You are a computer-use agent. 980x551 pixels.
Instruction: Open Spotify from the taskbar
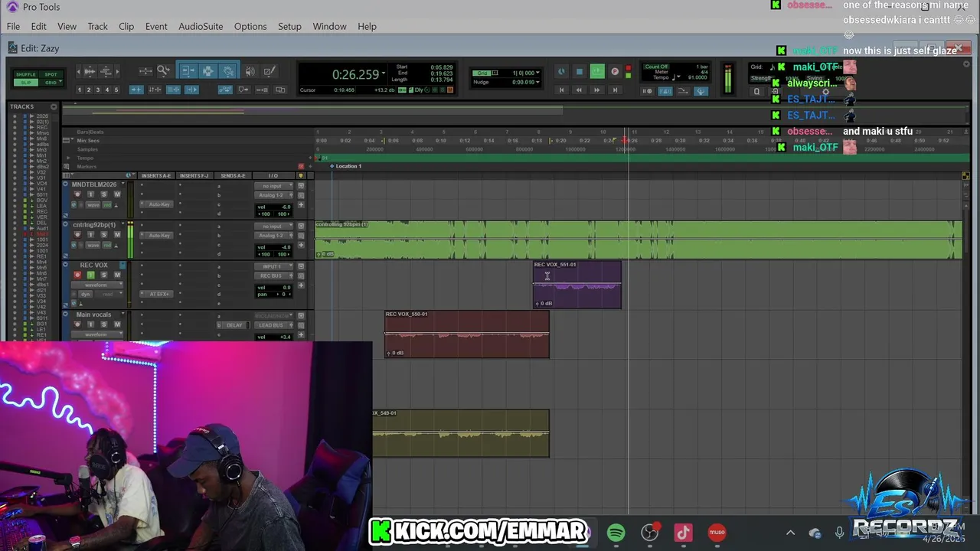[x=616, y=533]
